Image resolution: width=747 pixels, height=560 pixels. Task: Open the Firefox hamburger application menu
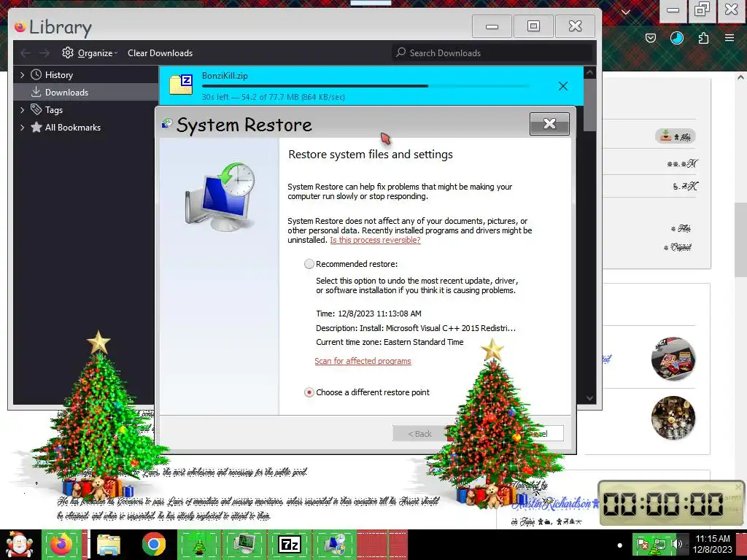(x=729, y=38)
